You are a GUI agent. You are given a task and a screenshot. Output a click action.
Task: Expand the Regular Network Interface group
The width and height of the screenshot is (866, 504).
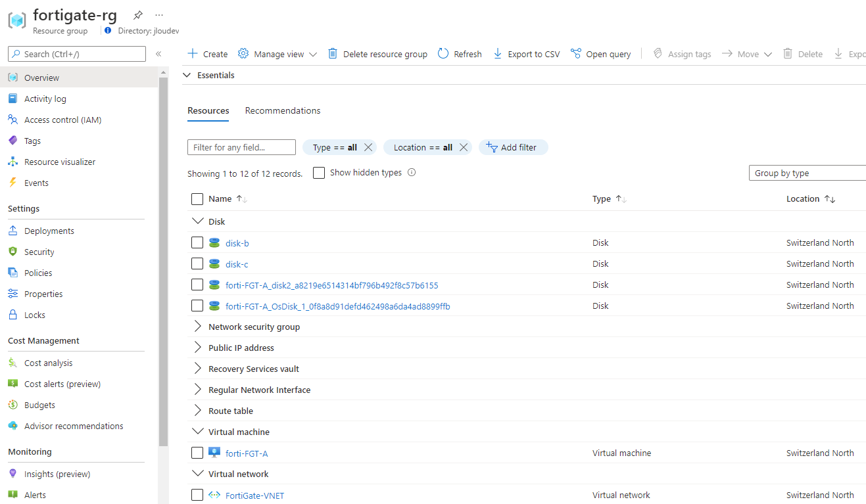[198, 390]
